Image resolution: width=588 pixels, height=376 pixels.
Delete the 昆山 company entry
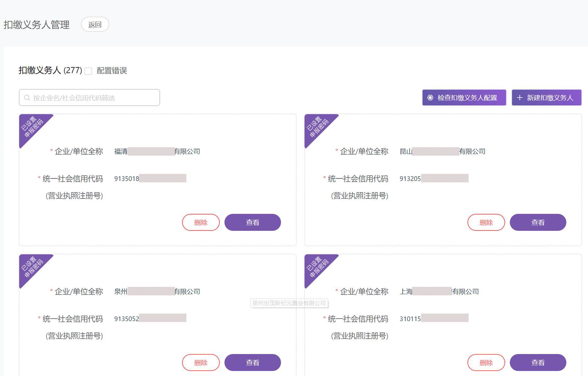pyautogui.click(x=486, y=223)
